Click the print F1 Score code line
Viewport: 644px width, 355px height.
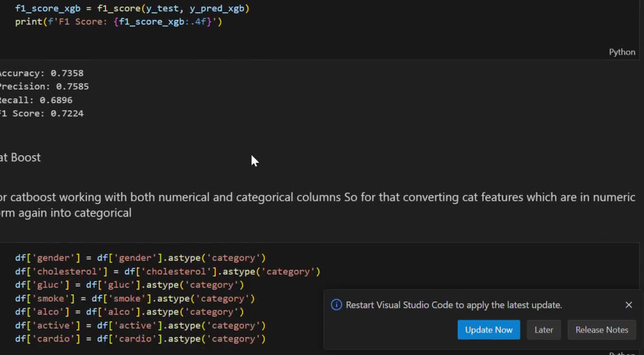[118, 22]
